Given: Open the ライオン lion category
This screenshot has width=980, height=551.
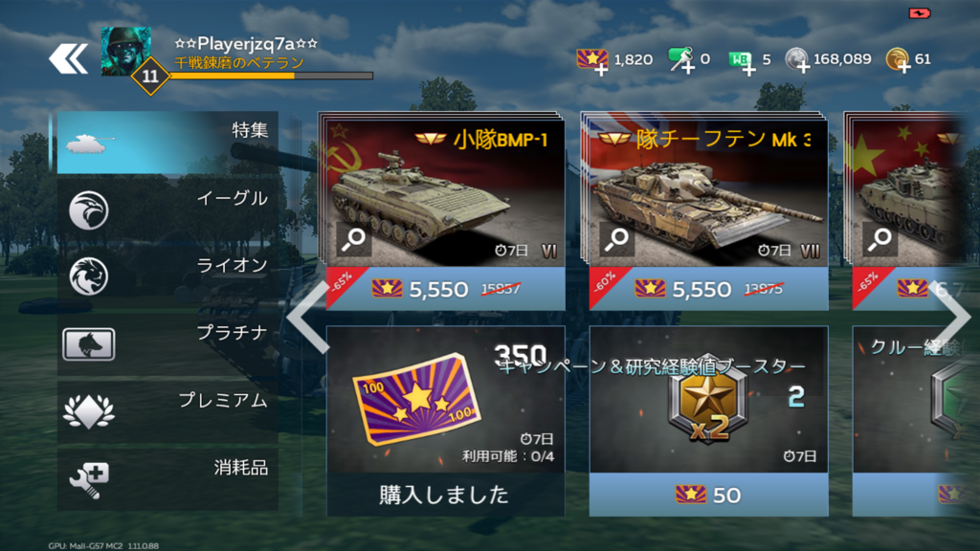Looking at the screenshot, I should [x=167, y=277].
